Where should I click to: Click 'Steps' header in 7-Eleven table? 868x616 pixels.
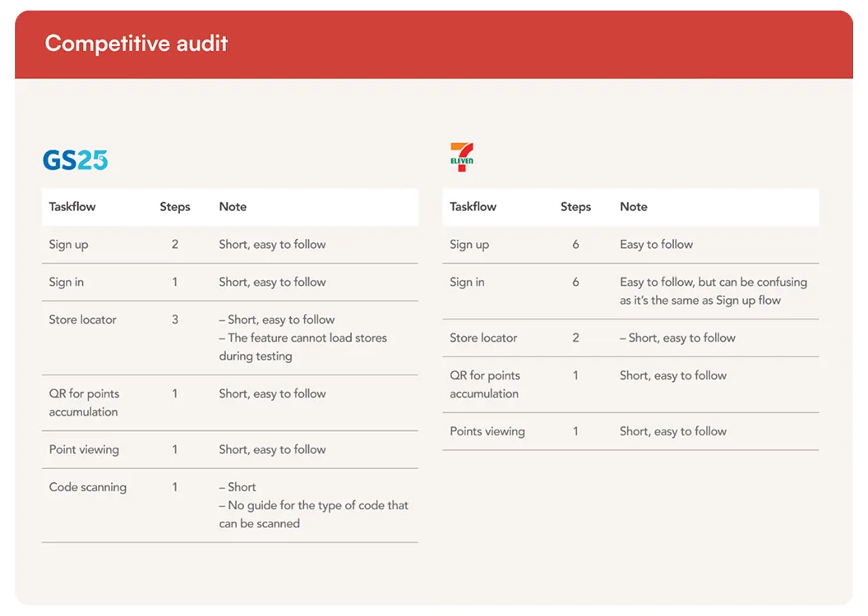pos(575,207)
